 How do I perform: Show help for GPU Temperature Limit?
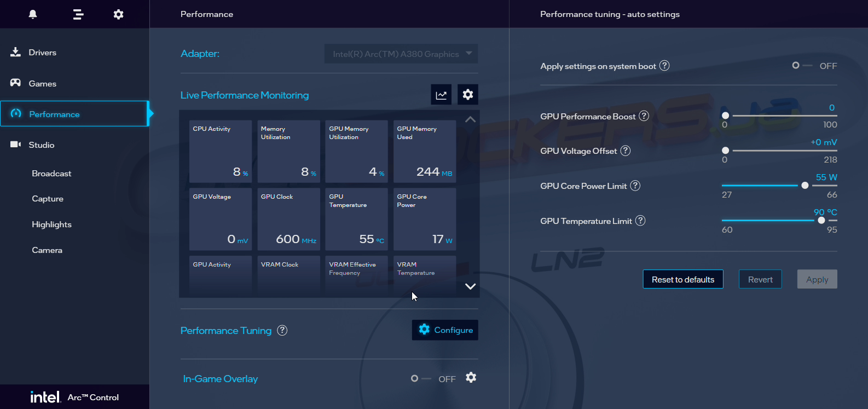[x=640, y=221]
